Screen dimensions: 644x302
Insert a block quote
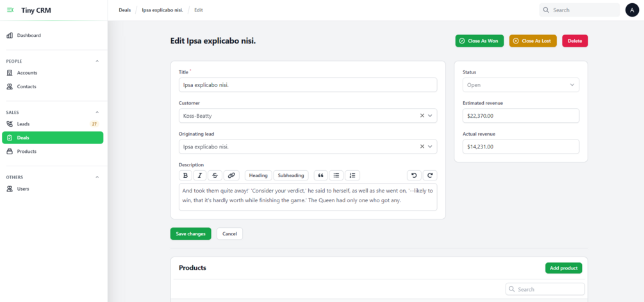click(321, 175)
